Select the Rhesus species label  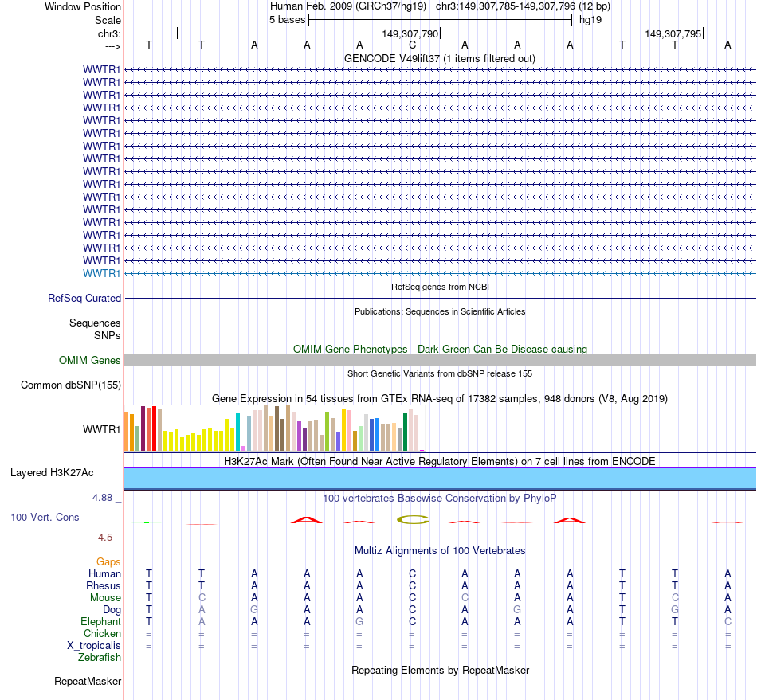point(104,585)
